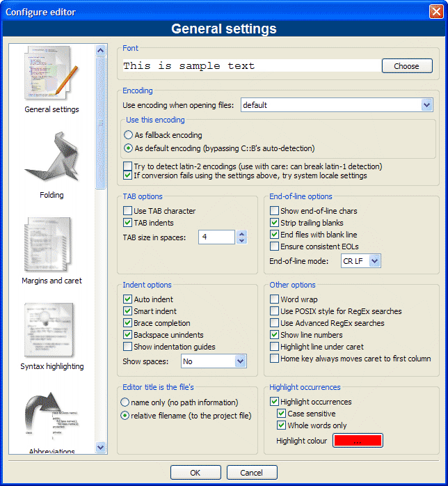Click the red Highlight colour swatch

tap(358, 441)
